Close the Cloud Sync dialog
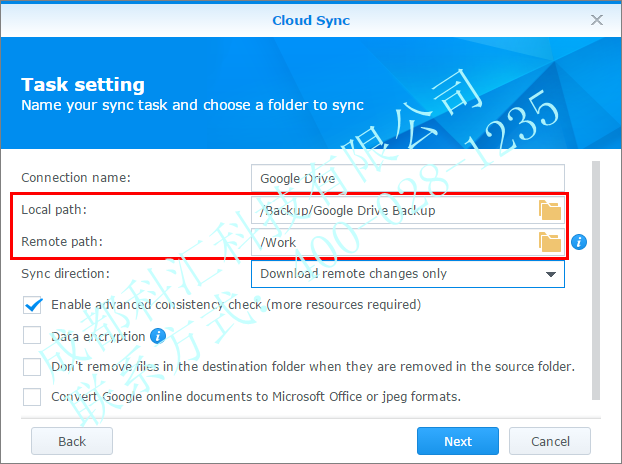Screen dimensions: 622x464 597,20
